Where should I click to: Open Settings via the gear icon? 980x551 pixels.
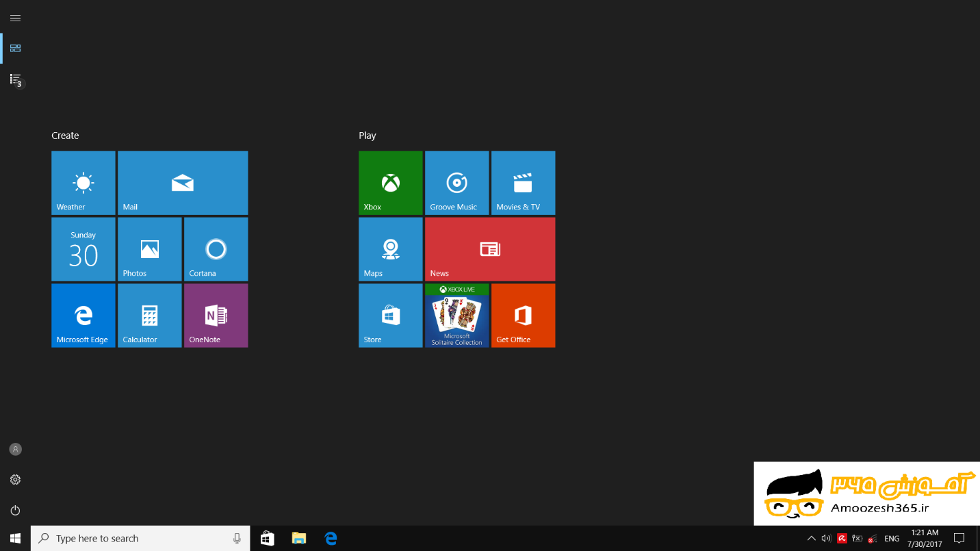pyautogui.click(x=15, y=480)
